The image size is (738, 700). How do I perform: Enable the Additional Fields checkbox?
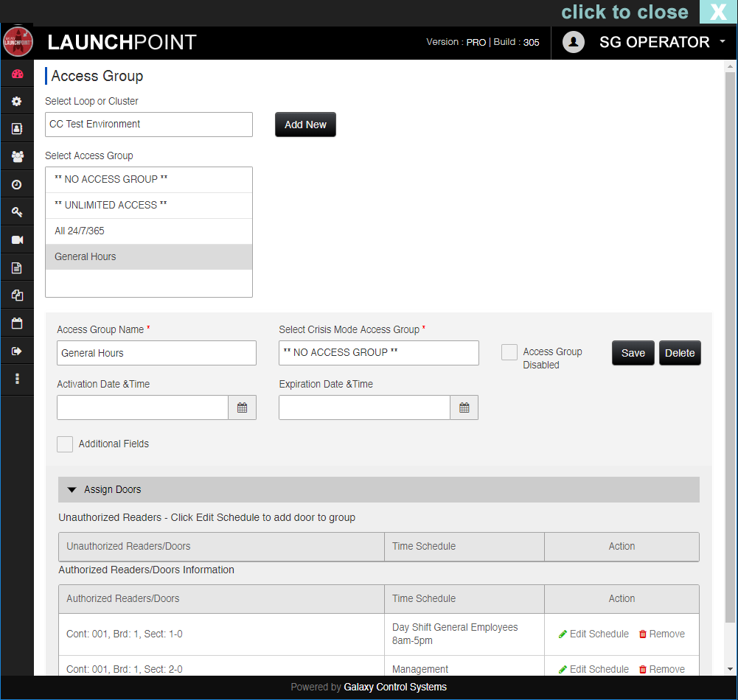point(65,444)
